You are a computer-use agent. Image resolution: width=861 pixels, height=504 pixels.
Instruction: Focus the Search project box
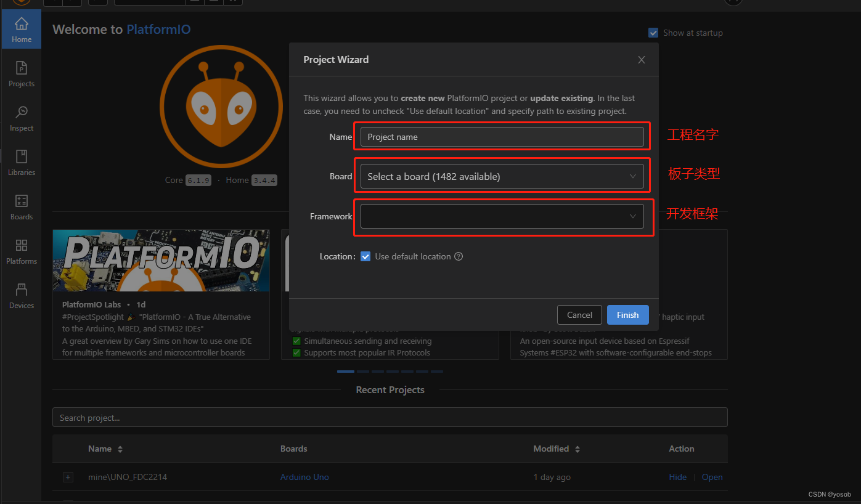coord(390,418)
